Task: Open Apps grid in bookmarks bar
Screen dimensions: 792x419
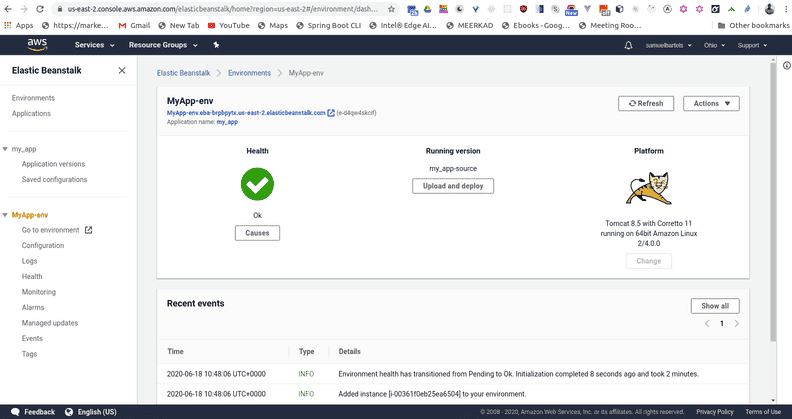Action: pyautogui.click(x=19, y=25)
